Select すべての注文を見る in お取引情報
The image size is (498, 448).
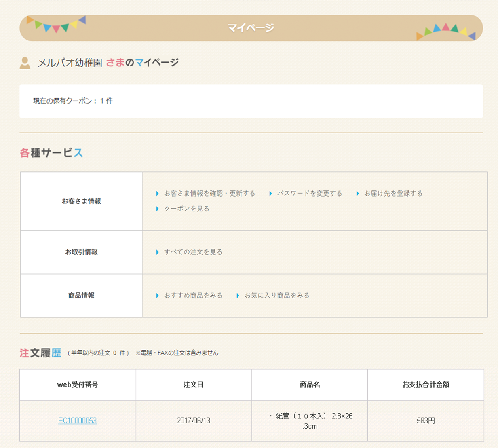192,252
